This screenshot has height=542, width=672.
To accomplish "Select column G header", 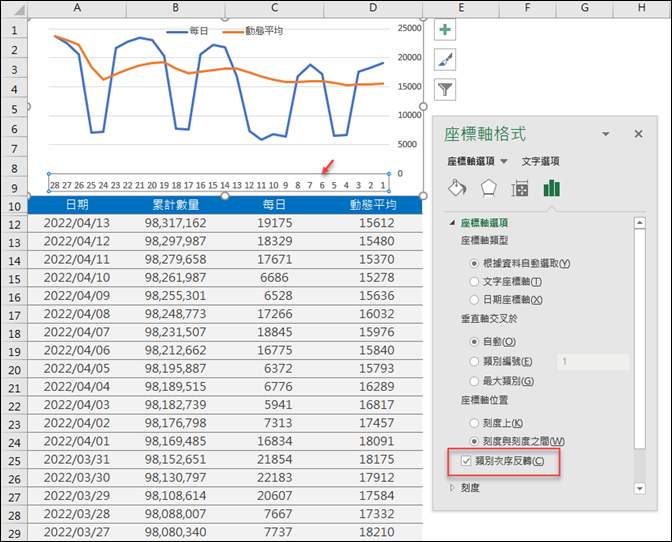I will tap(585, 8).
